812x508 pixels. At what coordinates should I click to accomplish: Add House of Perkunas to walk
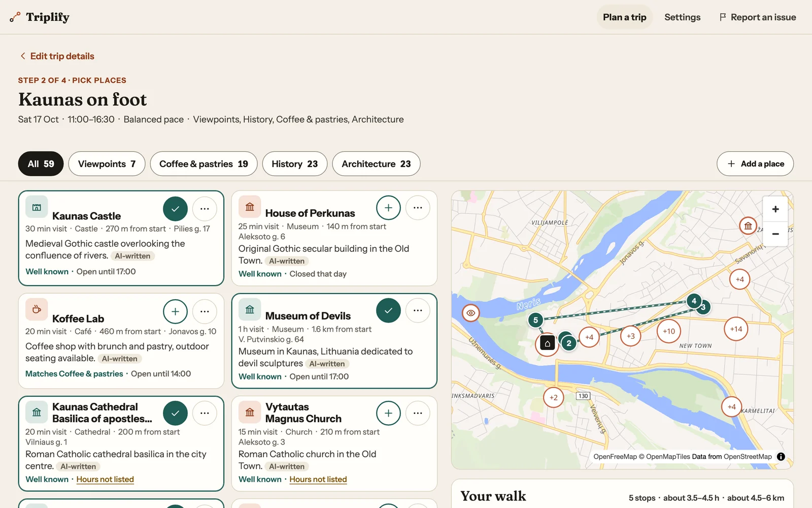pos(388,208)
